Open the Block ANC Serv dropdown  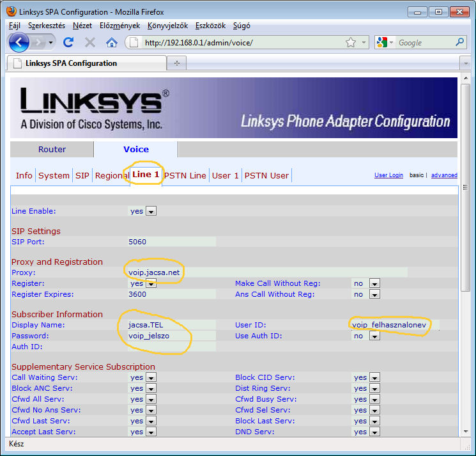(151, 388)
